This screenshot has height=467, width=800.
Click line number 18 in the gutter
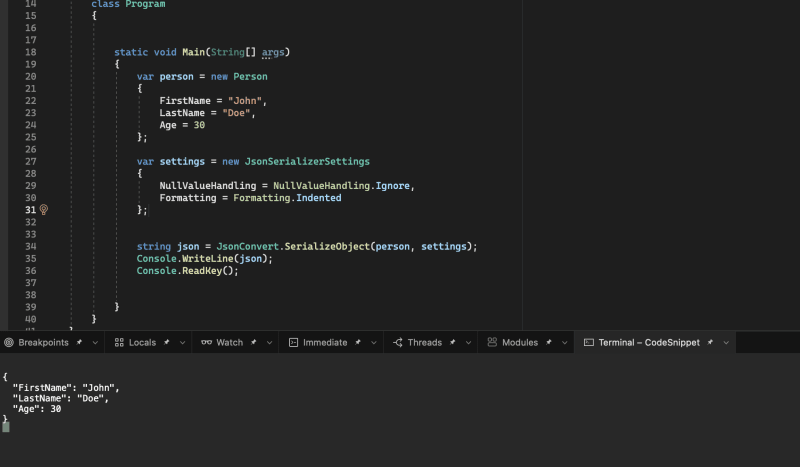pyautogui.click(x=31, y=52)
